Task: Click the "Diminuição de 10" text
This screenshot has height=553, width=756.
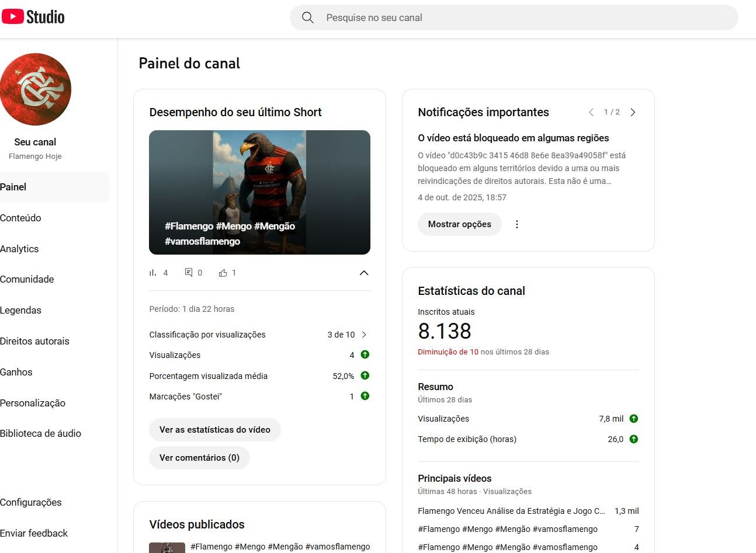Action: [x=448, y=352]
